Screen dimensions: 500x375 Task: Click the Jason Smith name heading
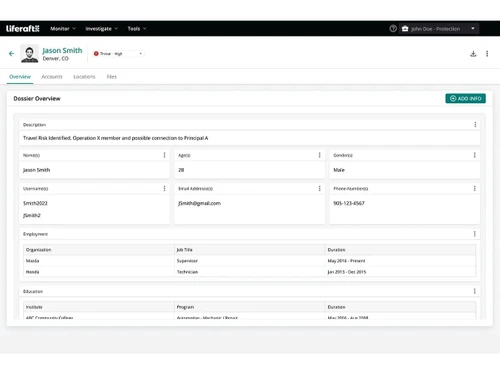click(x=62, y=50)
